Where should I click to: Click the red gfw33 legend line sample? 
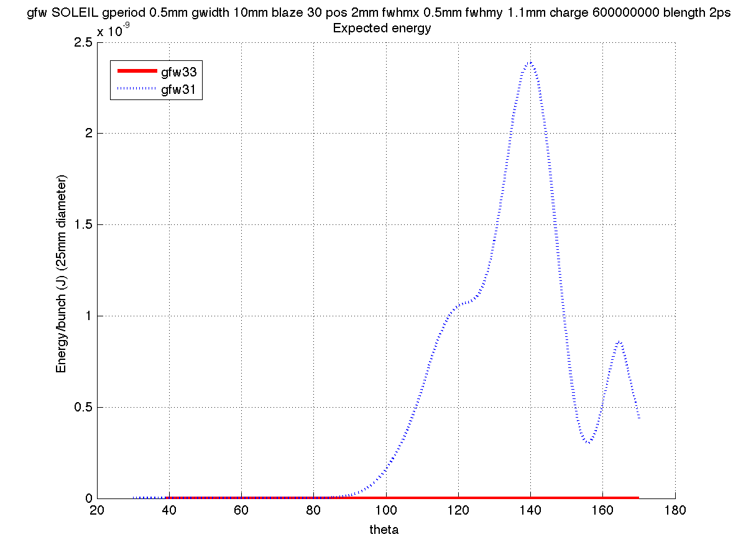point(137,71)
